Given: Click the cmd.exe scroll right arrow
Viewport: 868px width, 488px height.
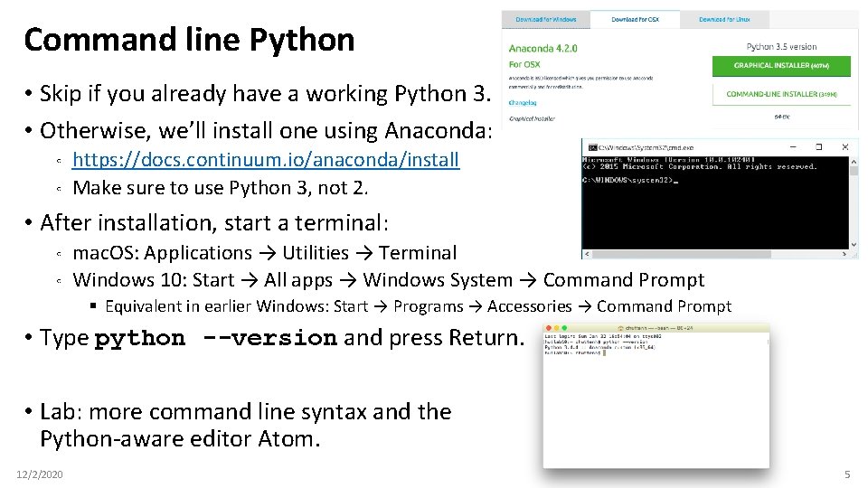Looking at the screenshot, I should [844, 254].
